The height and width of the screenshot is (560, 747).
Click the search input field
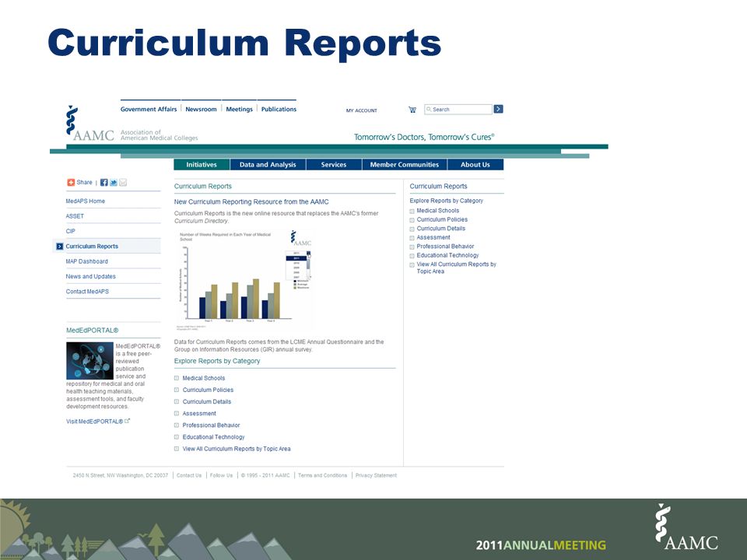[458, 109]
